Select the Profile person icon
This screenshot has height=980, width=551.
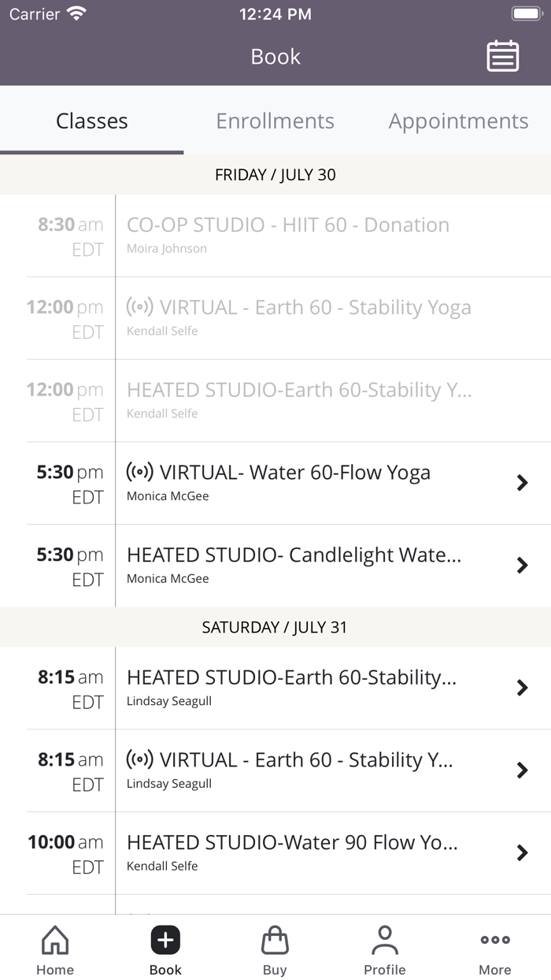385,939
